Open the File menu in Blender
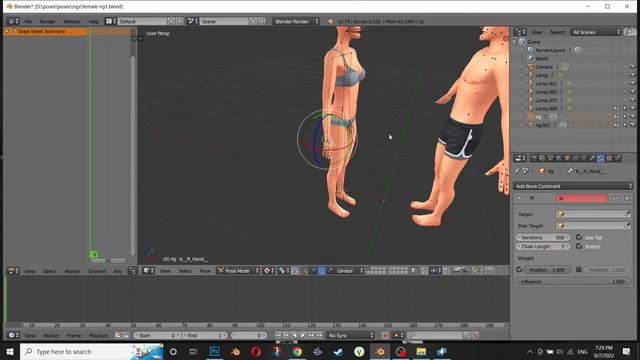Screen dimensions: 640x360 coord(28,21)
